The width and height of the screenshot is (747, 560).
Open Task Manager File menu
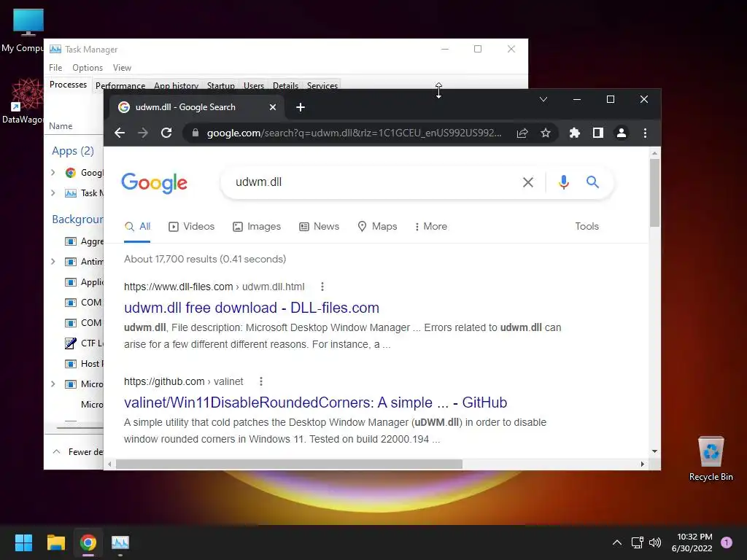(55, 68)
